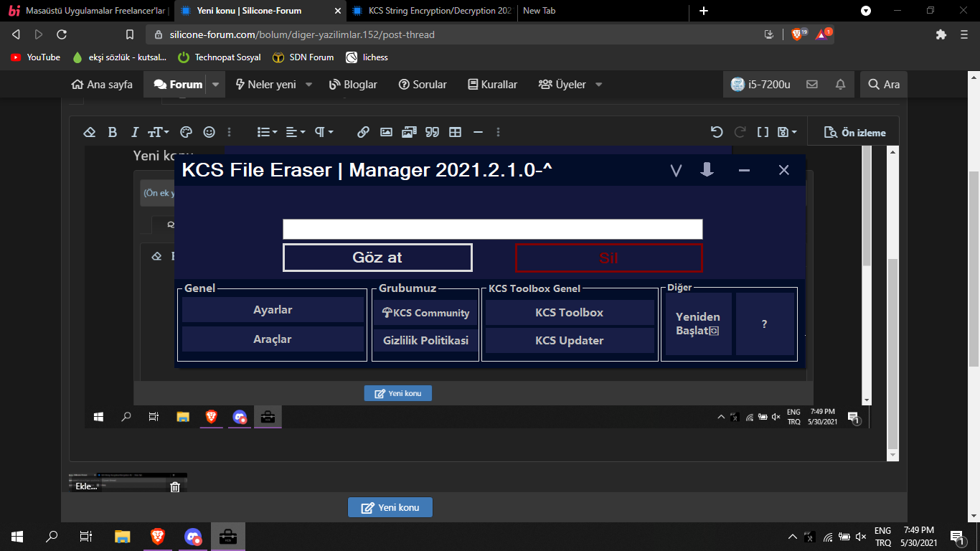Click the bookmark icon beside the address

click(x=130, y=34)
